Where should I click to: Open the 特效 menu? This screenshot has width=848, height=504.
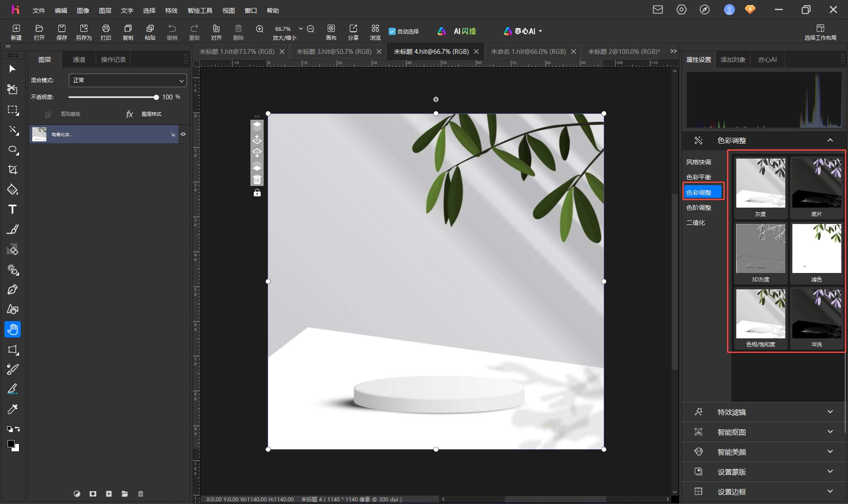click(x=171, y=10)
